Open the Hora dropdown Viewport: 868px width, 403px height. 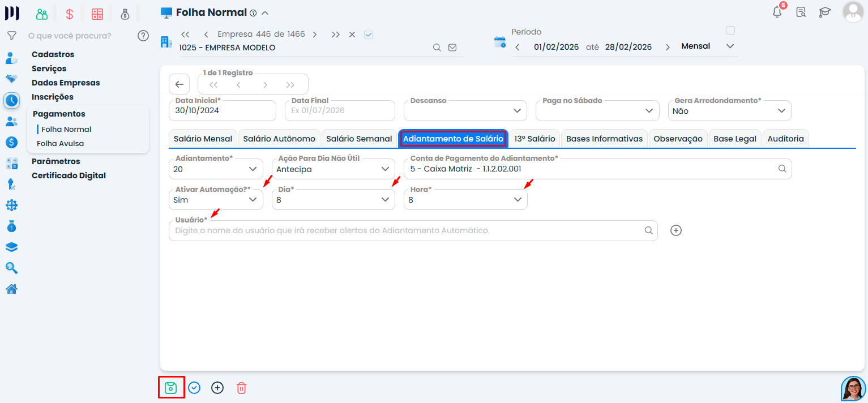tap(465, 199)
